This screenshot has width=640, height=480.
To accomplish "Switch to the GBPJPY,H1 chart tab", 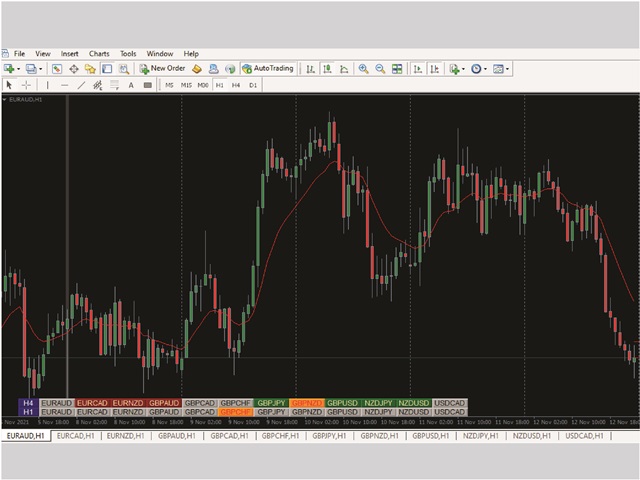I will [x=328, y=436].
